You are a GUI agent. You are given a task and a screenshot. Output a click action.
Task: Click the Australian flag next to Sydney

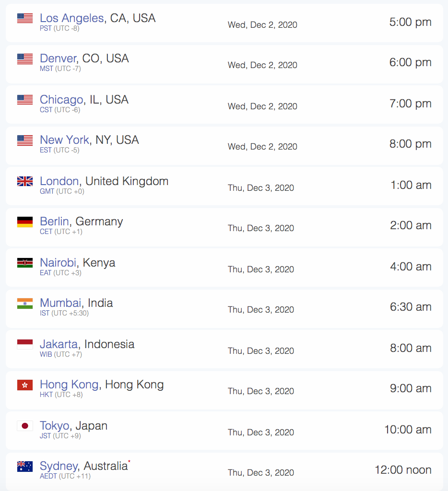[25, 466]
